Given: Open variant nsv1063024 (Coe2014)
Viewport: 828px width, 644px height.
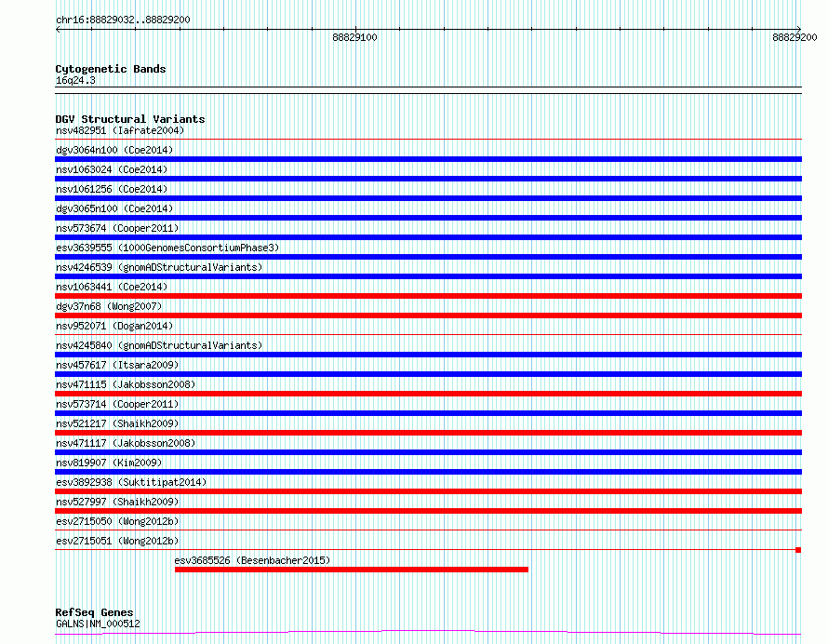Looking at the screenshot, I should (112, 169).
